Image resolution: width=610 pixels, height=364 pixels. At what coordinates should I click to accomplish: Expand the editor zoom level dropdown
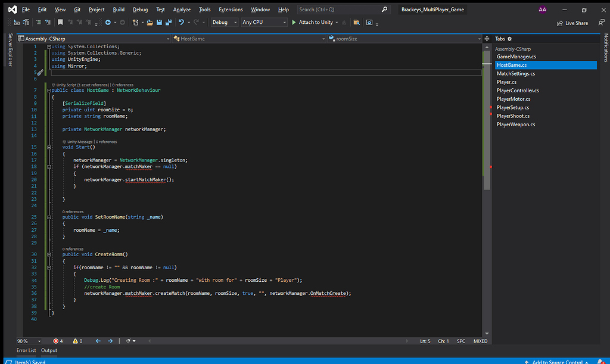point(41,341)
